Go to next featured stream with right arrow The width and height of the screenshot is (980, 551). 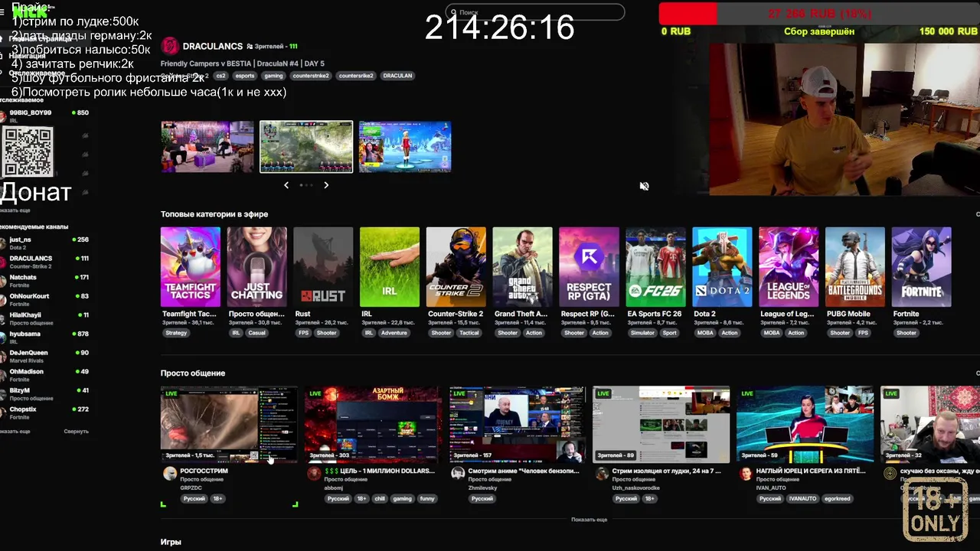pos(326,185)
